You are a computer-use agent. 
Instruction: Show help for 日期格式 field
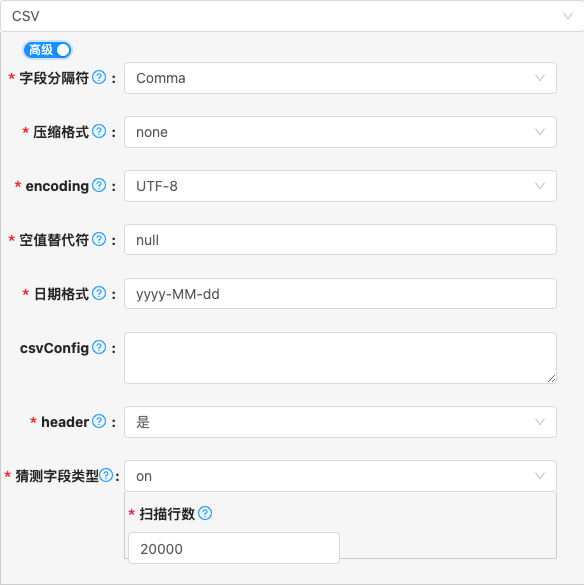point(99,294)
